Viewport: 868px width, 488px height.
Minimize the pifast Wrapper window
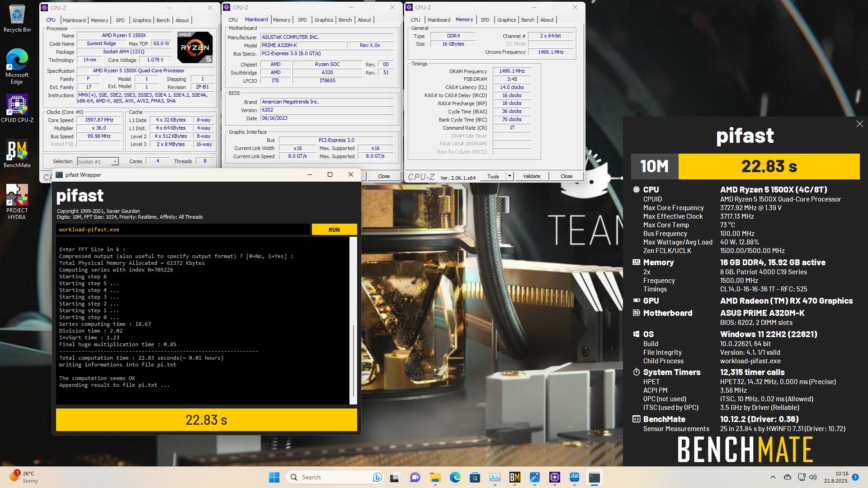point(310,175)
